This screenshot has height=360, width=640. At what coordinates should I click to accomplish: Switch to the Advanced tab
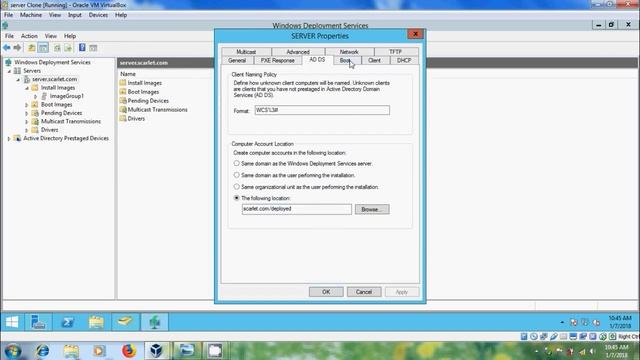298,52
